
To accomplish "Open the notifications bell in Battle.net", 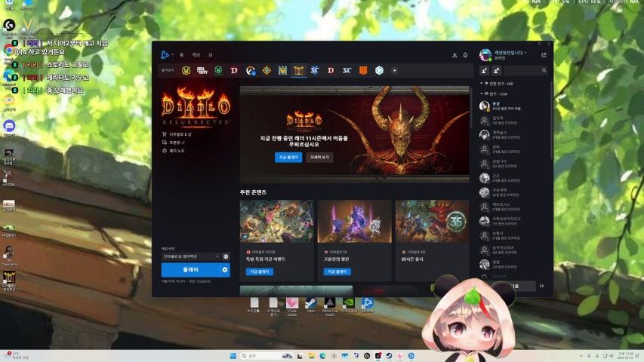I will 465,55.
